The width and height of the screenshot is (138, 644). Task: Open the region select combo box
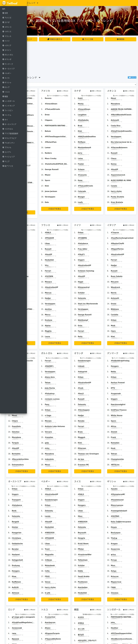(x=81, y=84)
